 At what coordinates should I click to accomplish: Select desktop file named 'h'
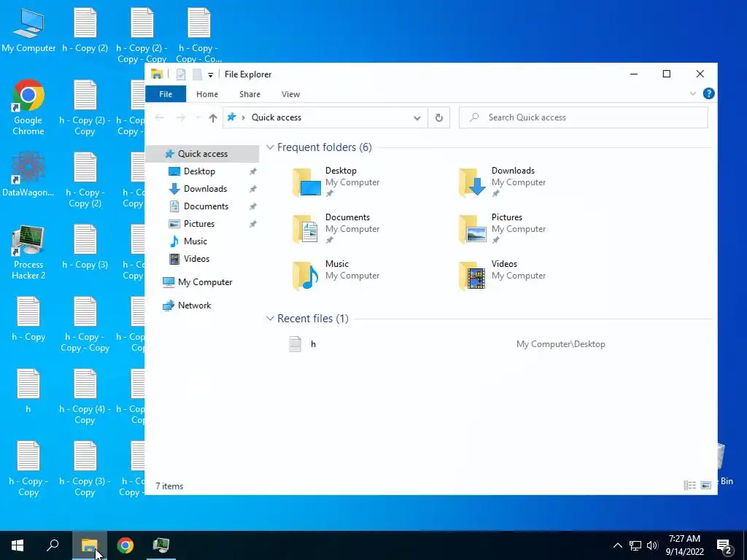click(28, 392)
